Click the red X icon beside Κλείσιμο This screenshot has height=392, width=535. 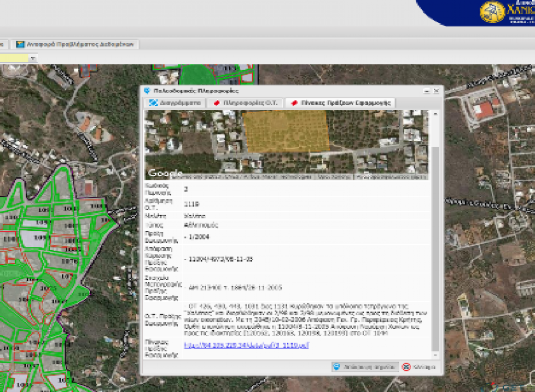click(406, 367)
